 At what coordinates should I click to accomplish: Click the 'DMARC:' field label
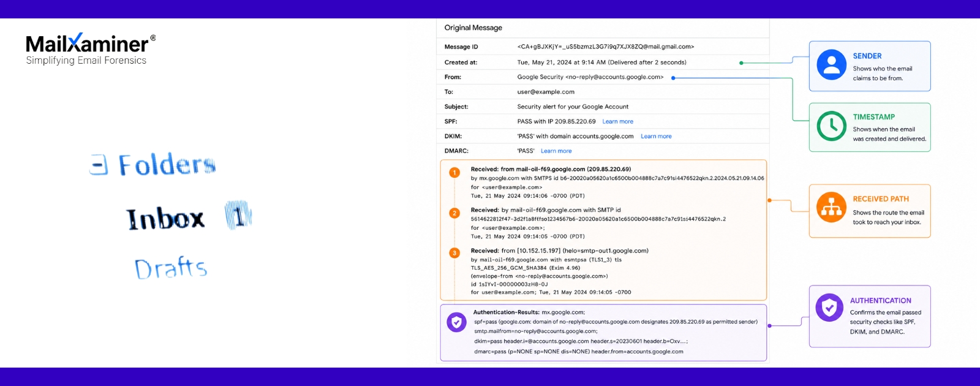[x=456, y=151]
